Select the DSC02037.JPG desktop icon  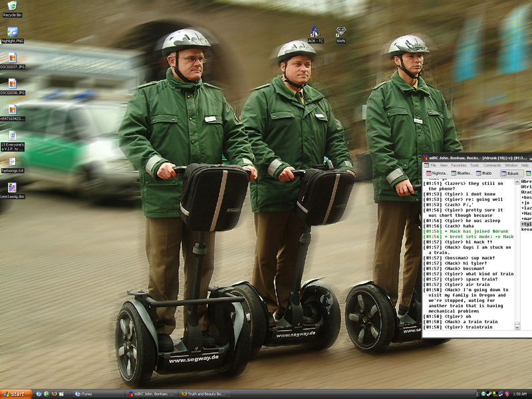click(x=13, y=61)
